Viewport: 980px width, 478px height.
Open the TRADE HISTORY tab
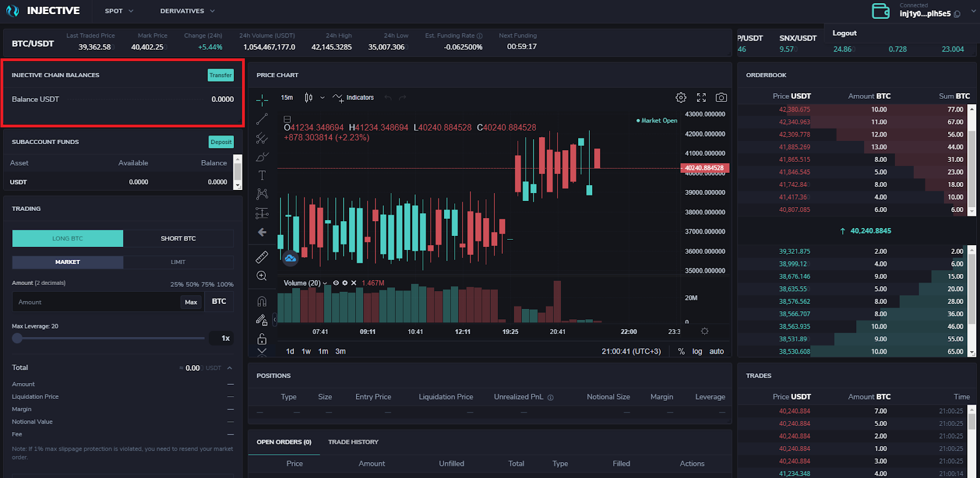(353, 442)
